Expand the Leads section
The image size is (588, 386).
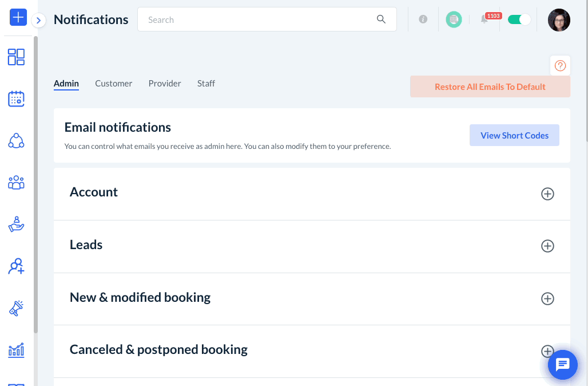point(547,246)
